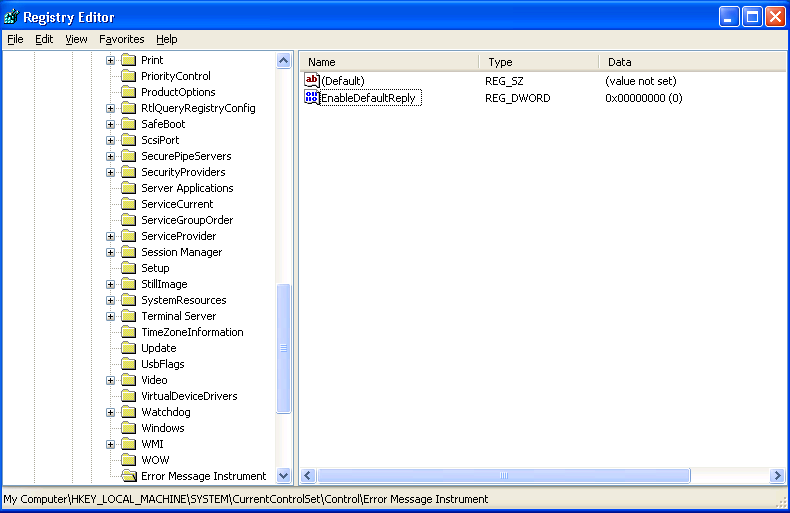Click the Data column header

(690, 62)
